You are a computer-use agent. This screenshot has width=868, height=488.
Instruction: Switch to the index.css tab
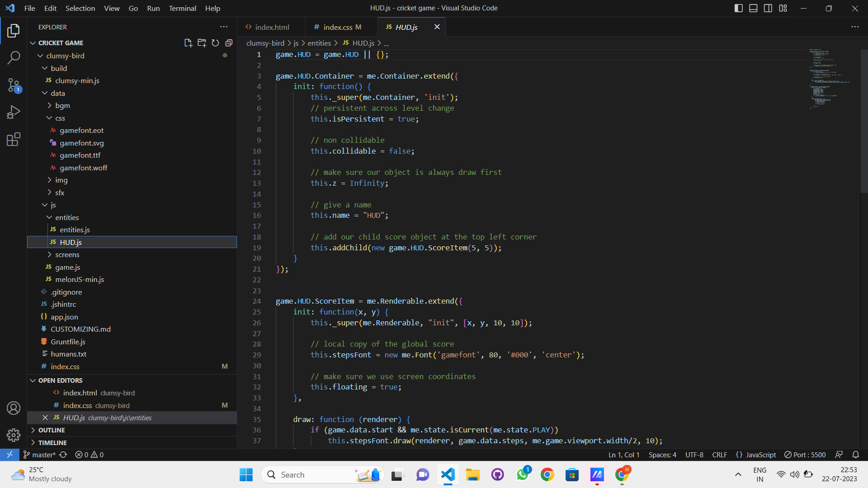coord(338,27)
